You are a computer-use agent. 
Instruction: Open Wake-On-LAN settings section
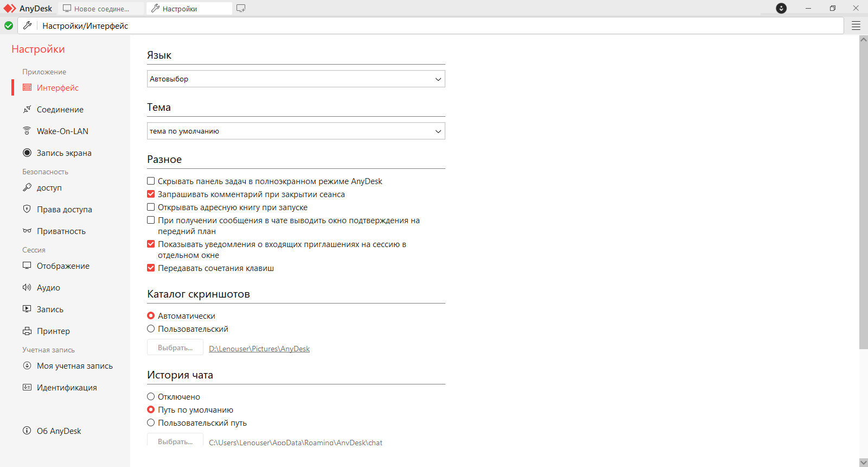tap(62, 131)
